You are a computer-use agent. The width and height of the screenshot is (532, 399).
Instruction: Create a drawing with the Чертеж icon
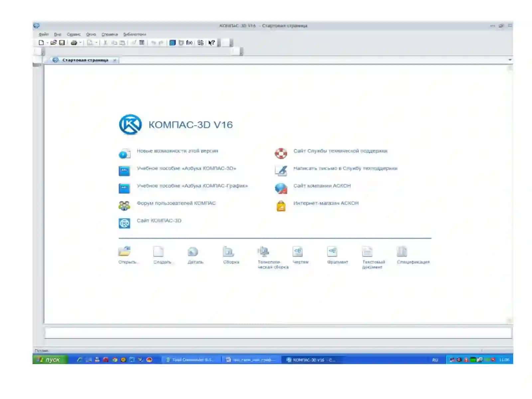tap(298, 251)
